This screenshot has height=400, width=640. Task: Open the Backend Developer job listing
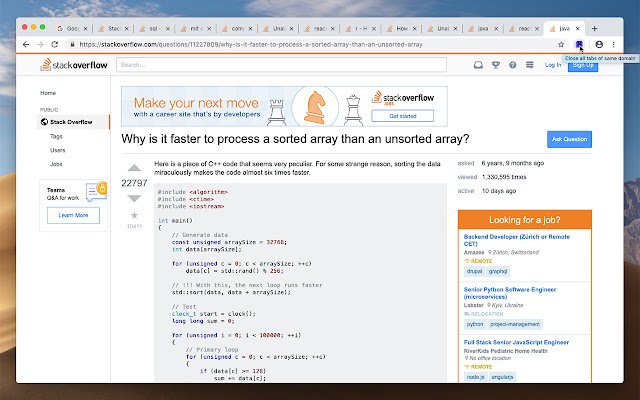[x=516, y=240]
